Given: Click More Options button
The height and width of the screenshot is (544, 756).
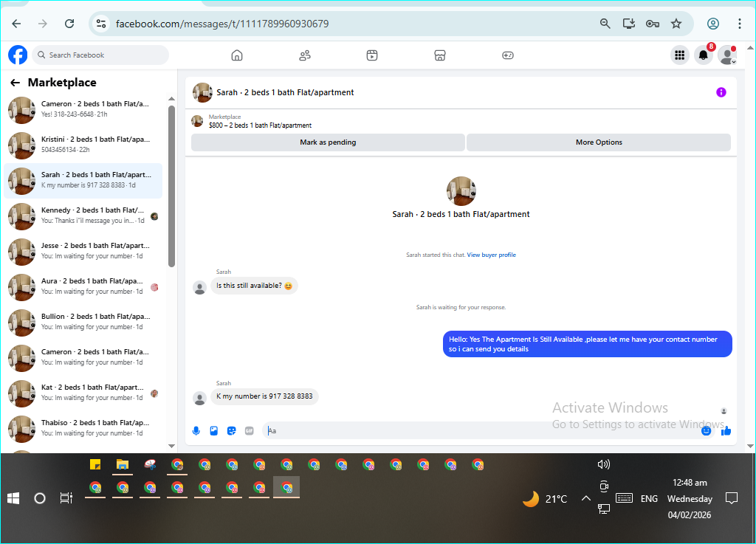Looking at the screenshot, I should tap(598, 142).
